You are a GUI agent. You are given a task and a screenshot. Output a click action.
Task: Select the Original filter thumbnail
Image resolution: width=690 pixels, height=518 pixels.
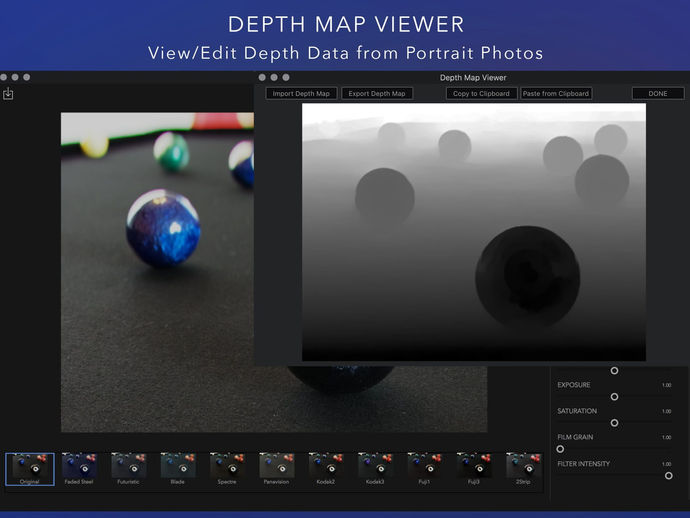30,469
